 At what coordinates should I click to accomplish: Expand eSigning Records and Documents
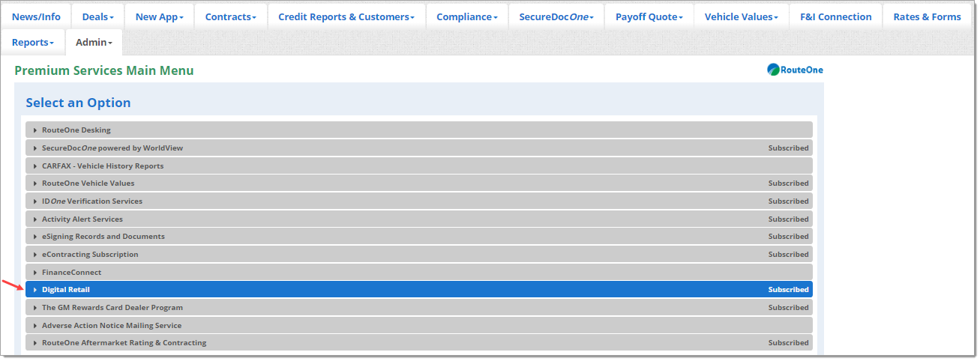pyautogui.click(x=419, y=237)
